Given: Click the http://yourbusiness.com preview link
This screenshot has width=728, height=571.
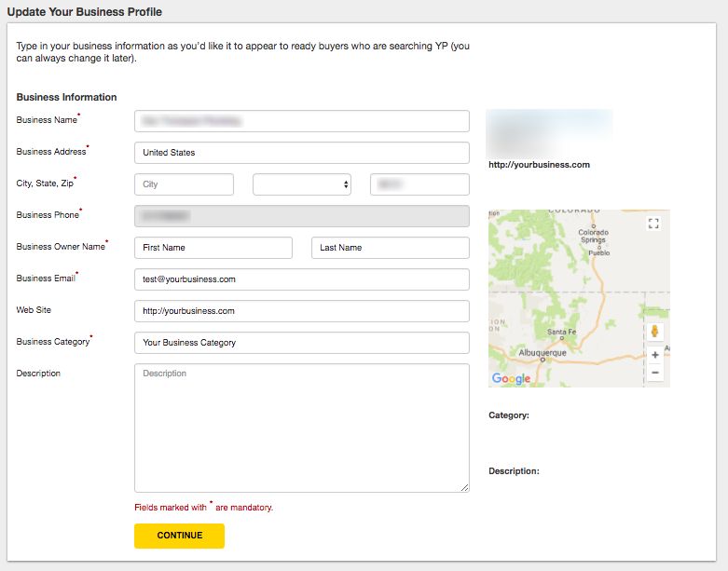Looking at the screenshot, I should click(x=540, y=165).
